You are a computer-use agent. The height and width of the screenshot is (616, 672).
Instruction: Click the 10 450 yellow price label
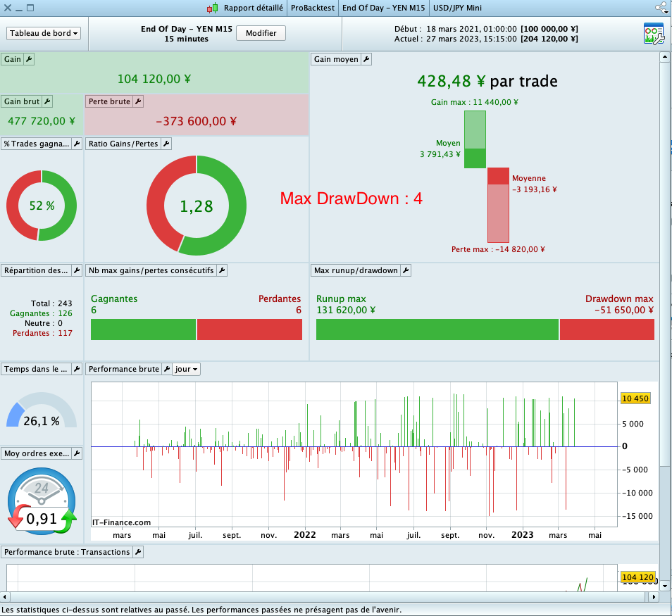pyautogui.click(x=635, y=398)
